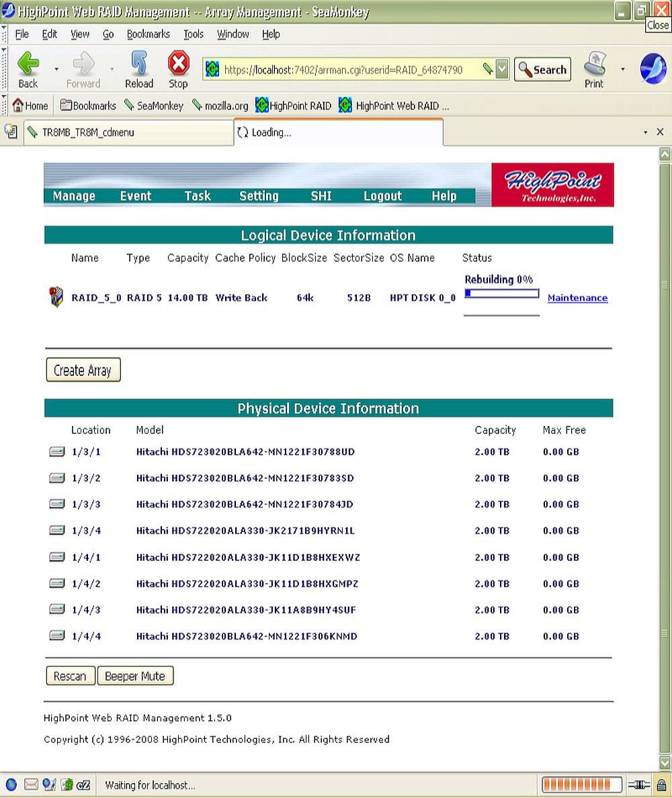Open the View menu
The width and height of the screenshot is (672, 798).
tap(80, 34)
